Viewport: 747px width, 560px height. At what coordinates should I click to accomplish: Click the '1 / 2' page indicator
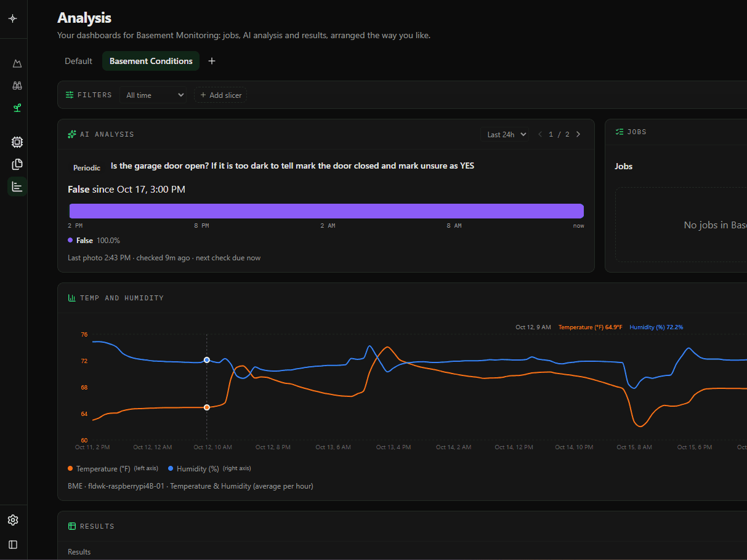559,134
